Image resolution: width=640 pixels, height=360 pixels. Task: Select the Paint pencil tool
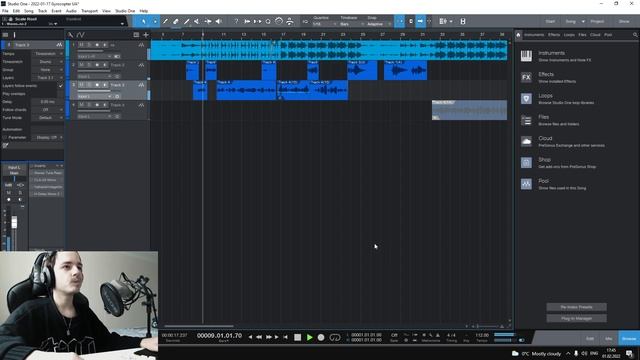coord(187,21)
